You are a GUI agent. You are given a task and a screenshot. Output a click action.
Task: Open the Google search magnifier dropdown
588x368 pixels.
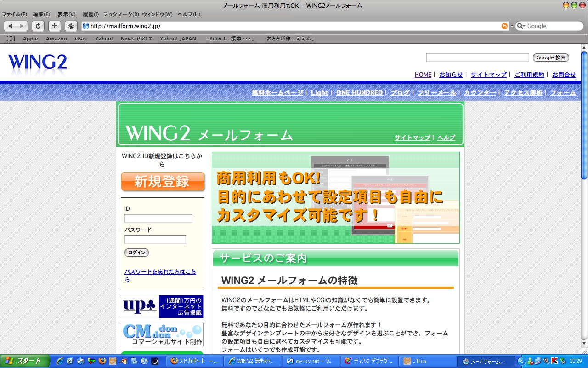point(521,26)
